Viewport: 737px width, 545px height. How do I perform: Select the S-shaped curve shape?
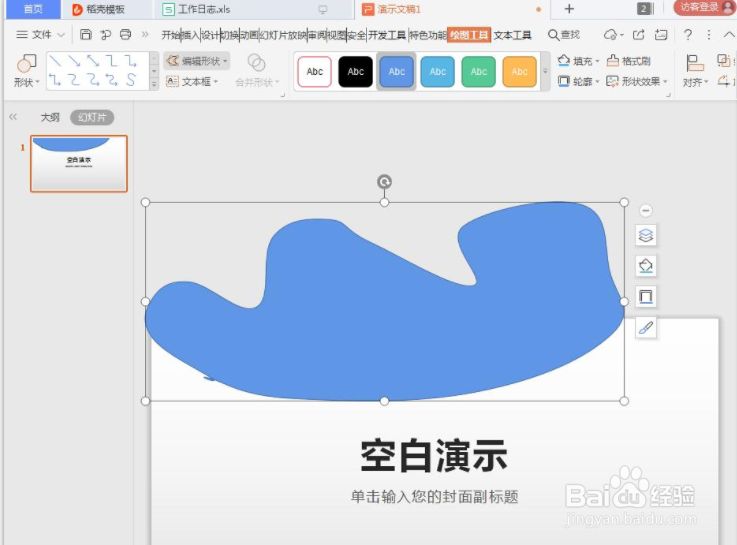coord(131,80)
